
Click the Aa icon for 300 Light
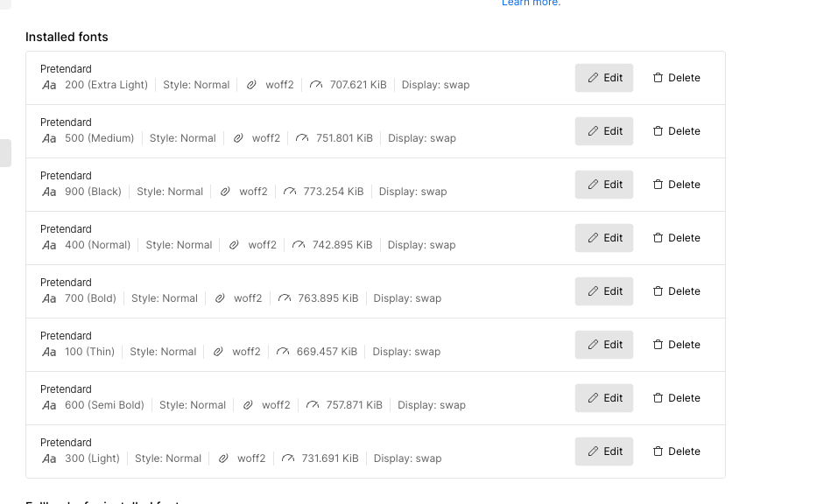tap(49, 458)
